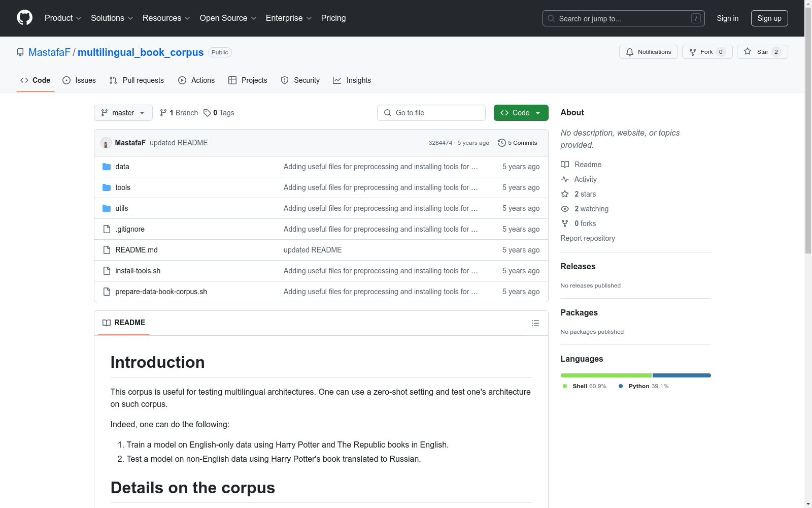Screen dimensions: 812x508
Task: Click the shield icon on the Security tab
Action: (x=285, y=80)
